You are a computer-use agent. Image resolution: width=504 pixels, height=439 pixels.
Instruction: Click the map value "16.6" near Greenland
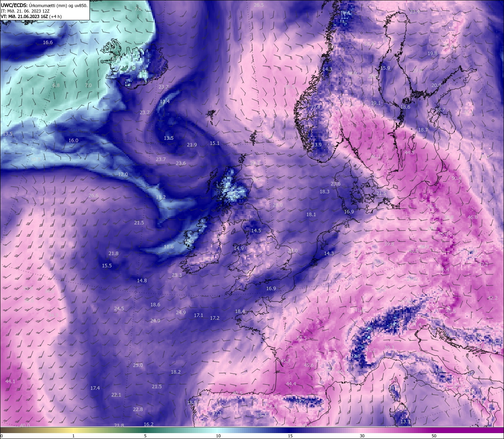[x=48, y=42]
